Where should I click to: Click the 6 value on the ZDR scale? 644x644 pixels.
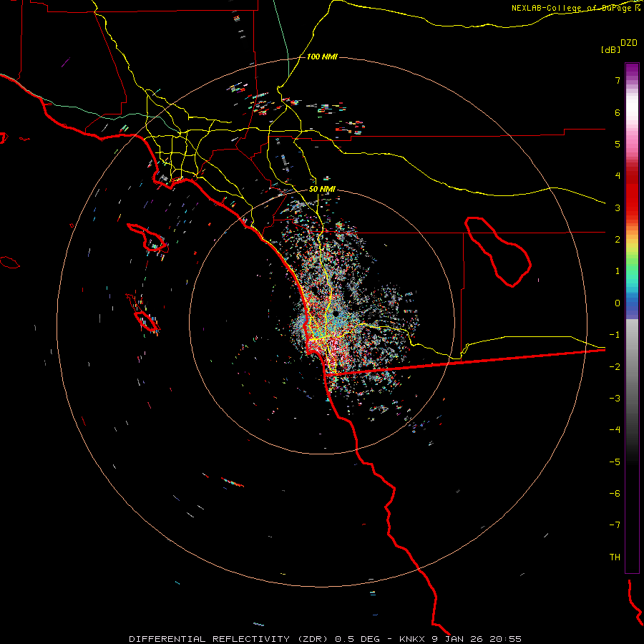coord(618,112)
